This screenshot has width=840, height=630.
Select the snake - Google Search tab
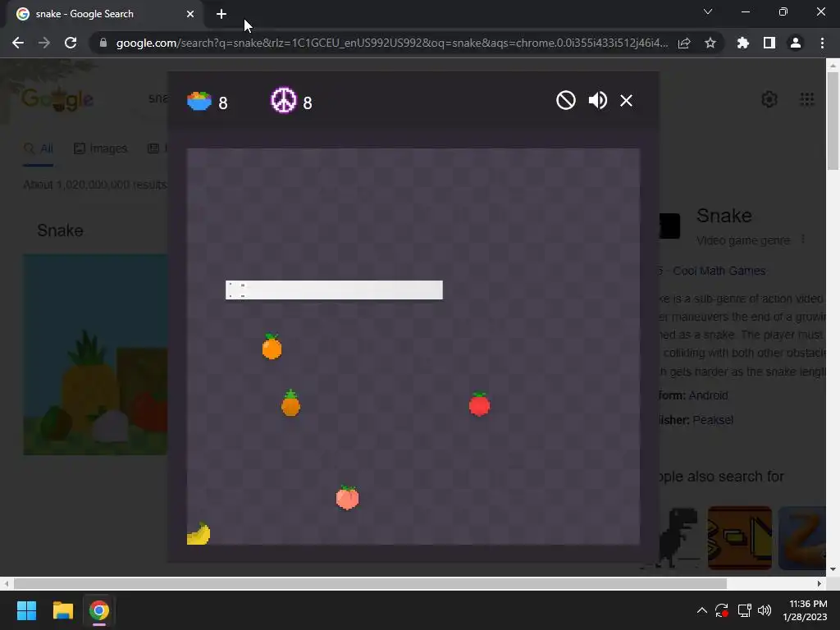105,14
